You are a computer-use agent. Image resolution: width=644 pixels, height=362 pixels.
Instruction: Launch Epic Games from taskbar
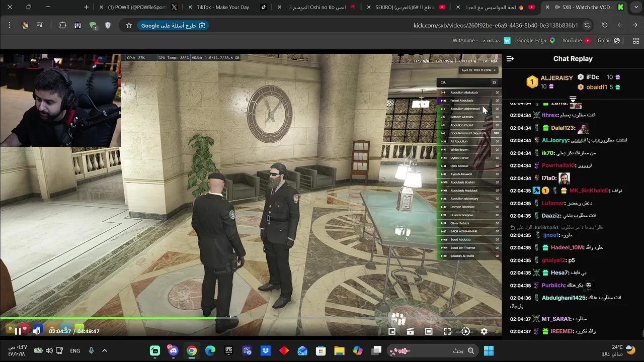click(229, 350)
